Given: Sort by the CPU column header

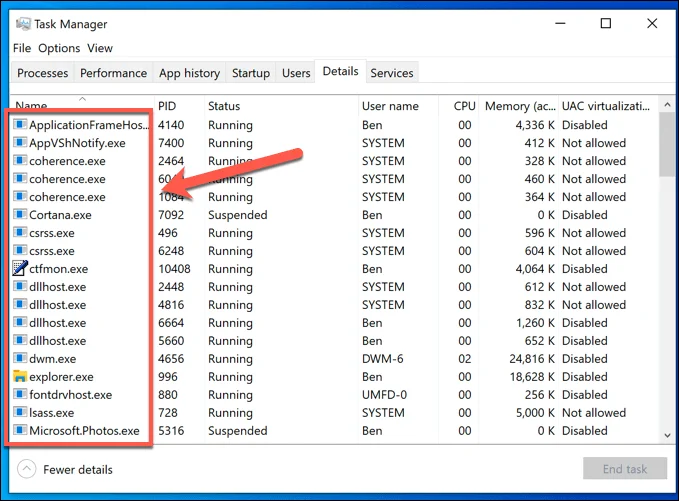Looking at the screenshot, I should tap(459, 106).
